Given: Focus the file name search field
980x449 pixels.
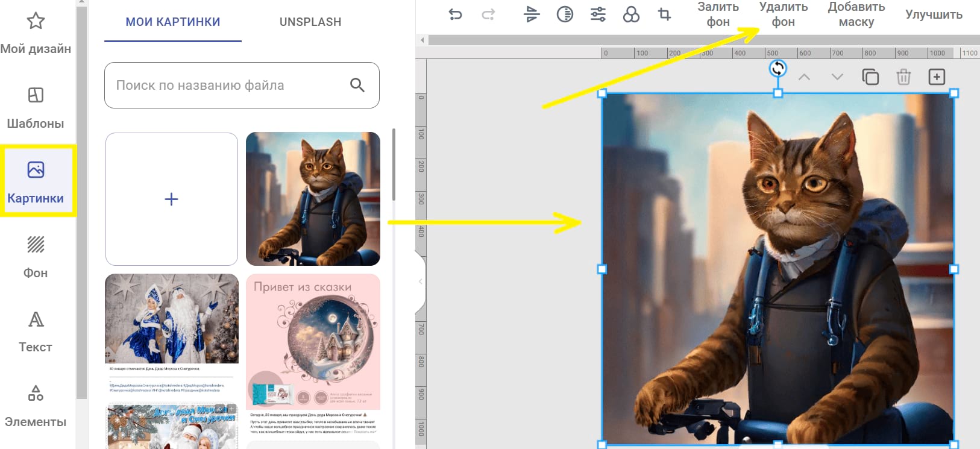Looking at the screenshot, I should pos(242,86).
